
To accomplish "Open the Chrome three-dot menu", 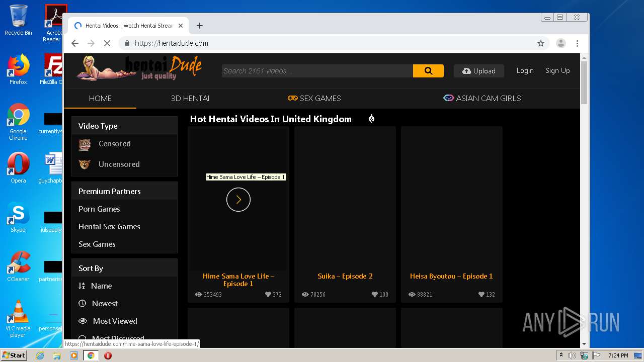I will [x=578, y=43].
